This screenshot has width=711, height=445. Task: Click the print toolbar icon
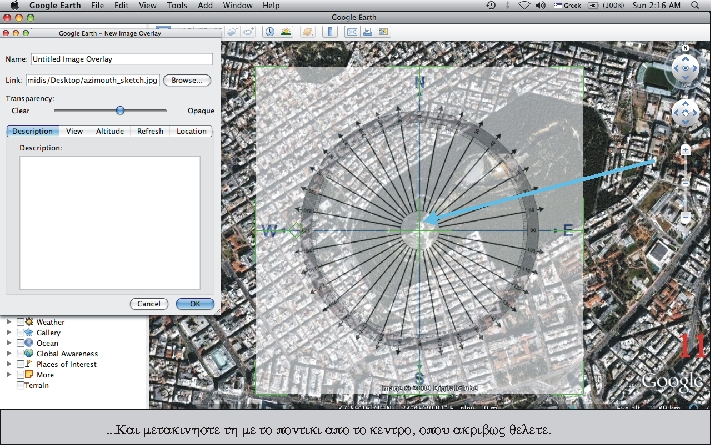pos(368,32)
